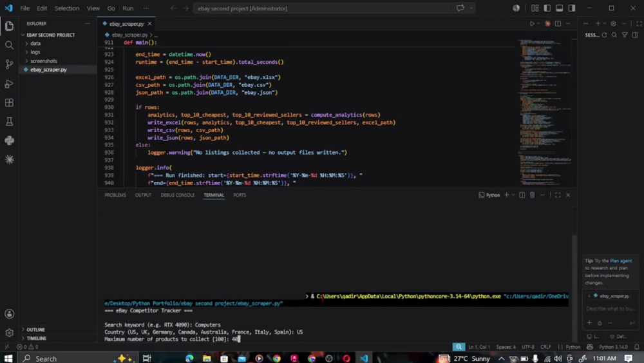Open the Selection menu
Image resolution: width=644 pixels, height=363 pixels.
[67, 8]
